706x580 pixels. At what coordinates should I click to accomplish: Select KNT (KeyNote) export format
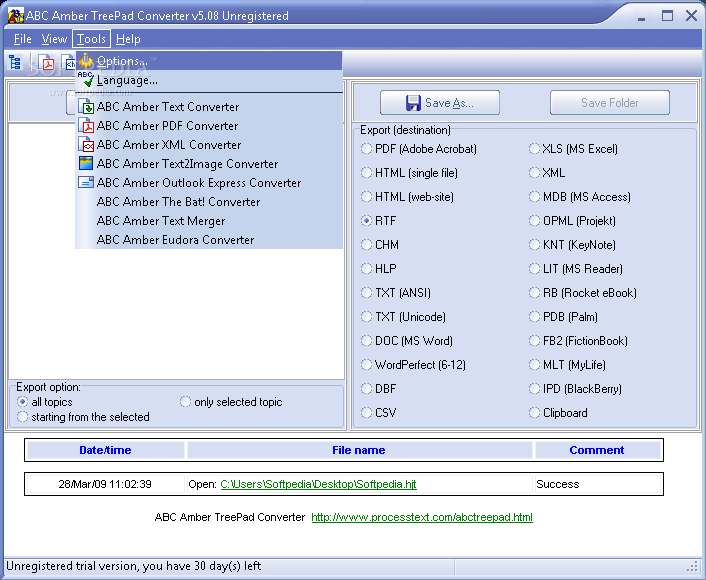572,245
